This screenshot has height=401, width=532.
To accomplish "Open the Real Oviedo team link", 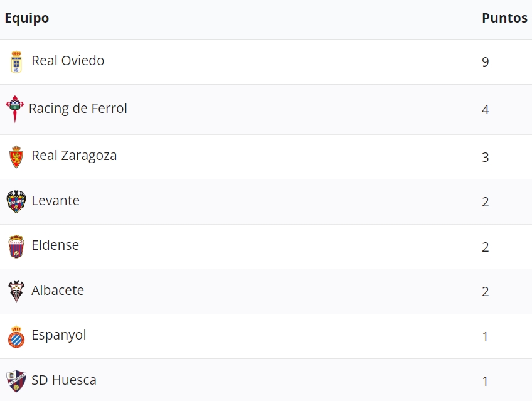I will click(68, 61).
